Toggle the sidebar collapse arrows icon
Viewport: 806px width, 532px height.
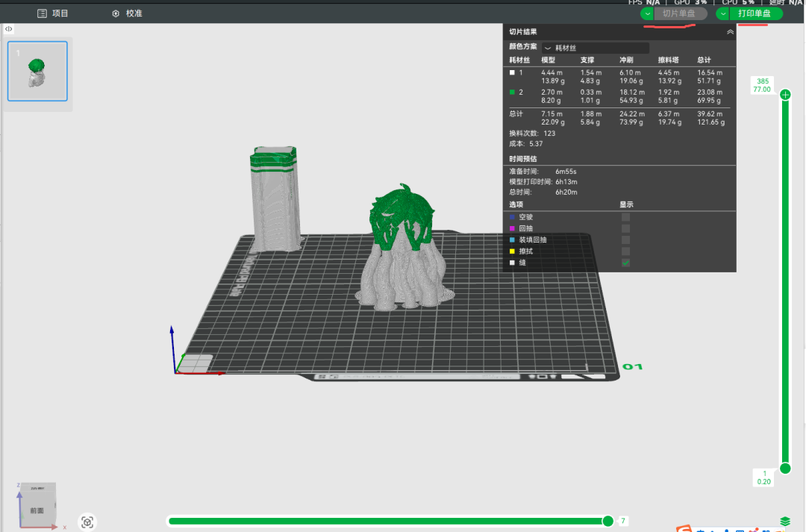coord(9,29)
